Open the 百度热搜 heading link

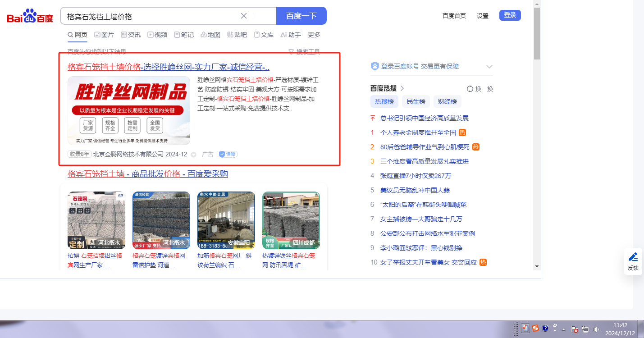click(388, 88)
